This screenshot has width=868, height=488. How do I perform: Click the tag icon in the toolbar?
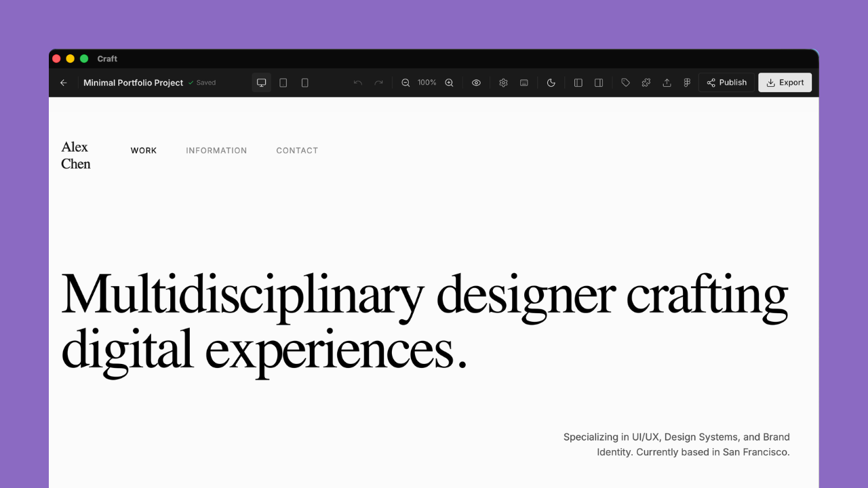tap(625, 82)
